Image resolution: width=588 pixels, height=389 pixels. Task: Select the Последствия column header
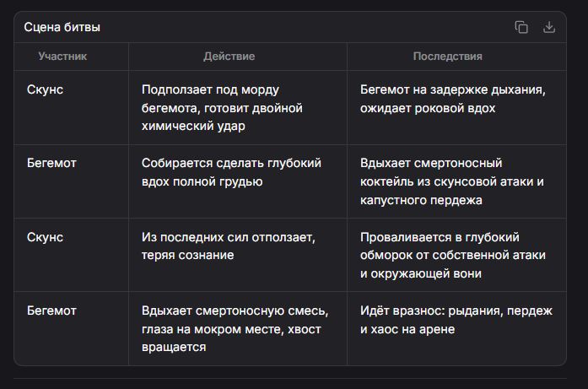[x=447, y=57]
